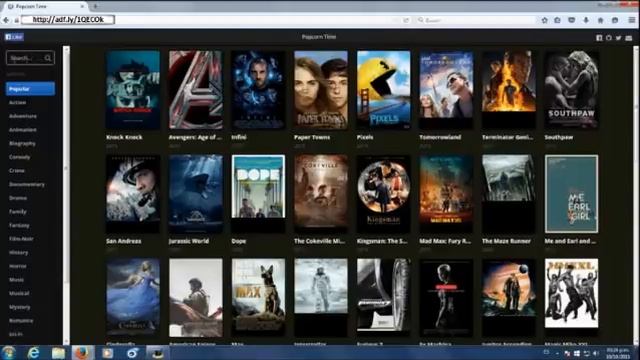Select the Comedy genre
This screenshot has height=360, width=640.
[x=20, y=157]
